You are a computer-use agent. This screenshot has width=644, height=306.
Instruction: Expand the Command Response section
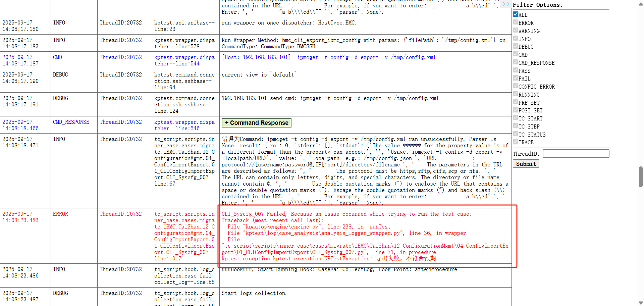[x=256, y=123]
